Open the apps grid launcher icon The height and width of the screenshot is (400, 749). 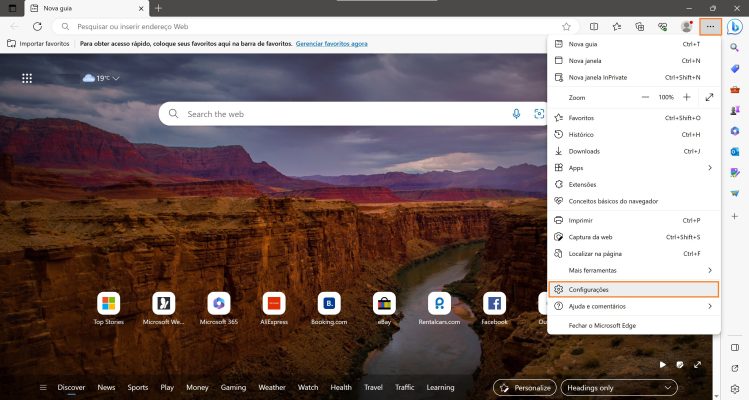(x=27, y=78)
